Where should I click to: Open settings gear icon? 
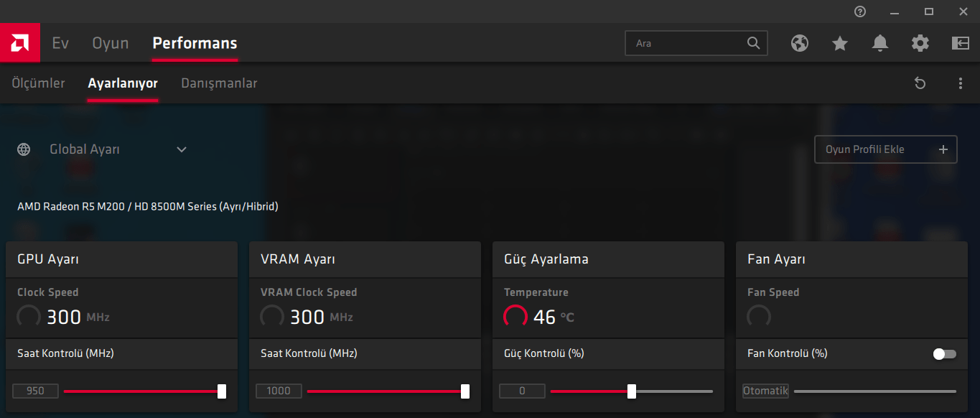coord(920,43)
